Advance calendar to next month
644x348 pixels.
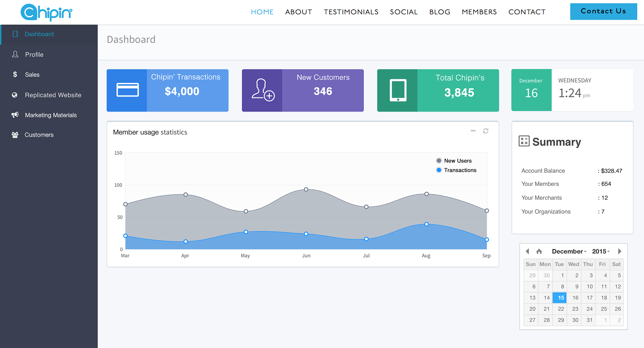[620, 252]
